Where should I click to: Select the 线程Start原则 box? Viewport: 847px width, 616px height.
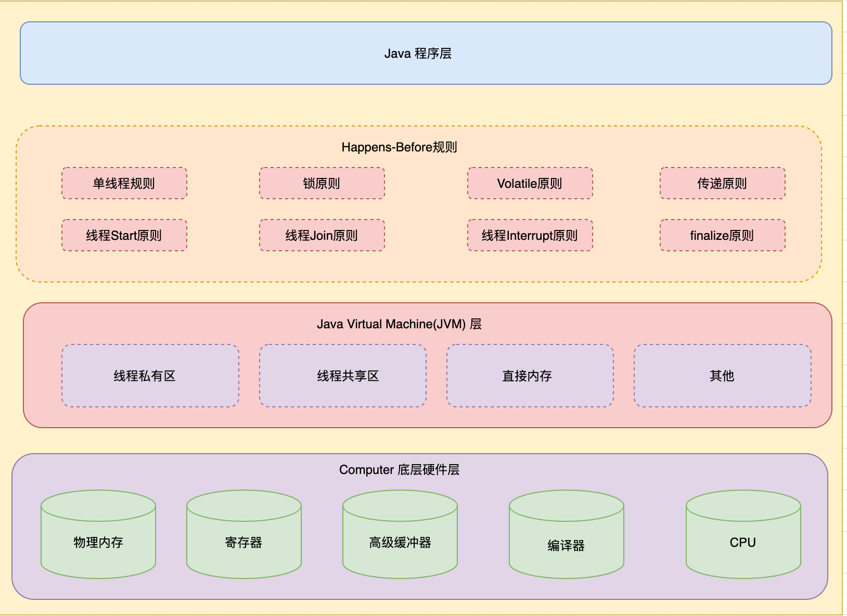tap(124, 235)
